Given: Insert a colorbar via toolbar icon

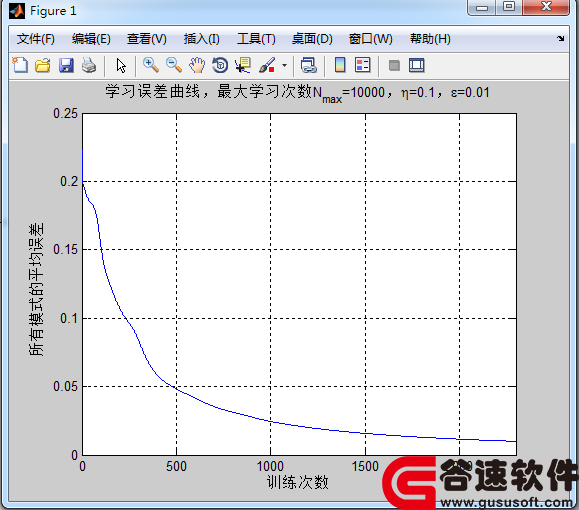Looking at the screenshot, I should pos(340,65).
